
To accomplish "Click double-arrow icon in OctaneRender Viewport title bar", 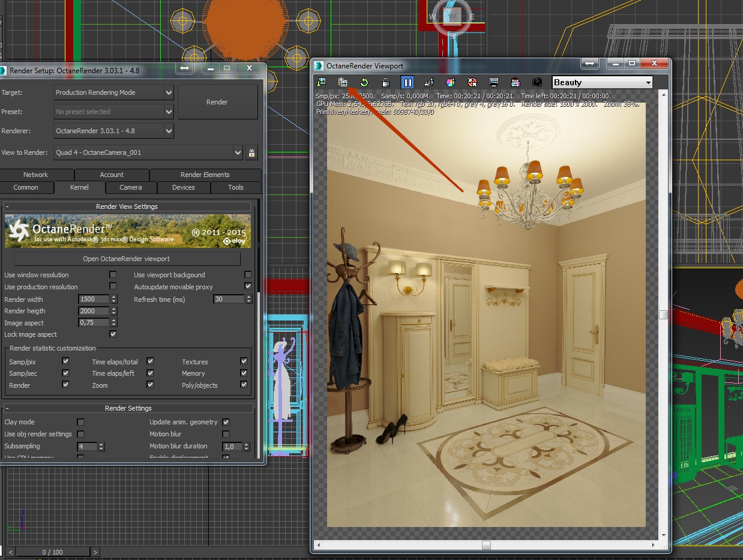I will click(x=589, y=63).
